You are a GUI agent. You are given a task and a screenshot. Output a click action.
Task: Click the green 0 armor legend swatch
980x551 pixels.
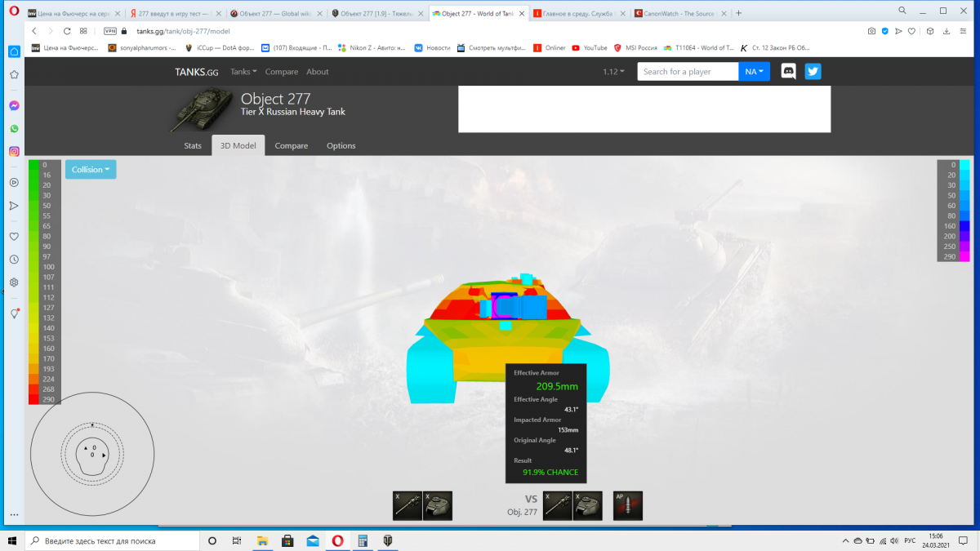click(33, 165)
